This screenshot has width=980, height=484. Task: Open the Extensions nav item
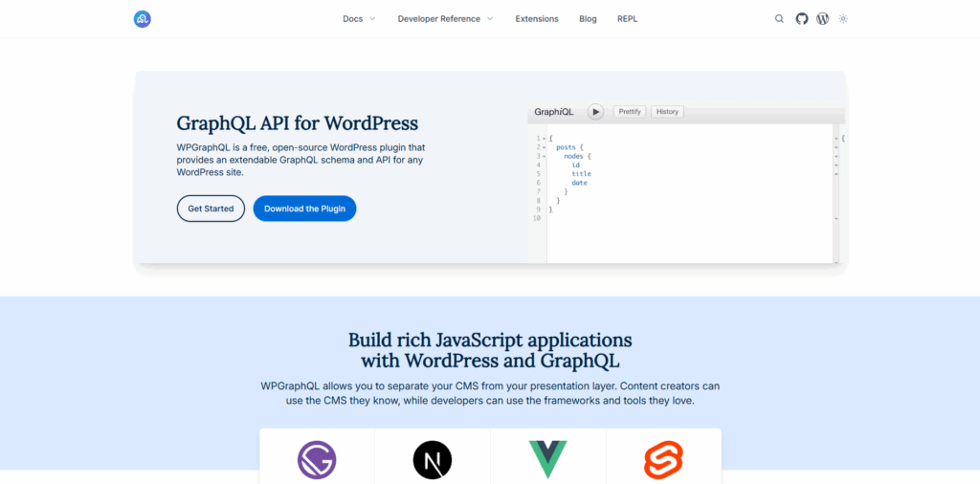(537, 19)
